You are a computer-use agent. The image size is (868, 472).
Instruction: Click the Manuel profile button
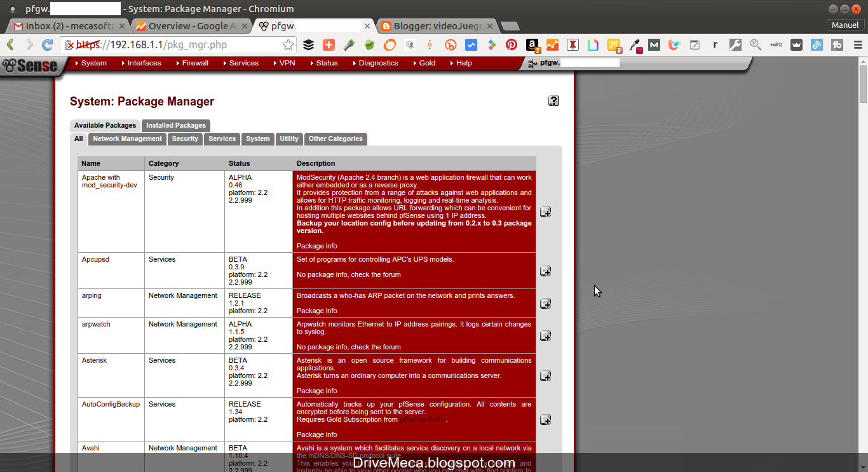[845, 25]
